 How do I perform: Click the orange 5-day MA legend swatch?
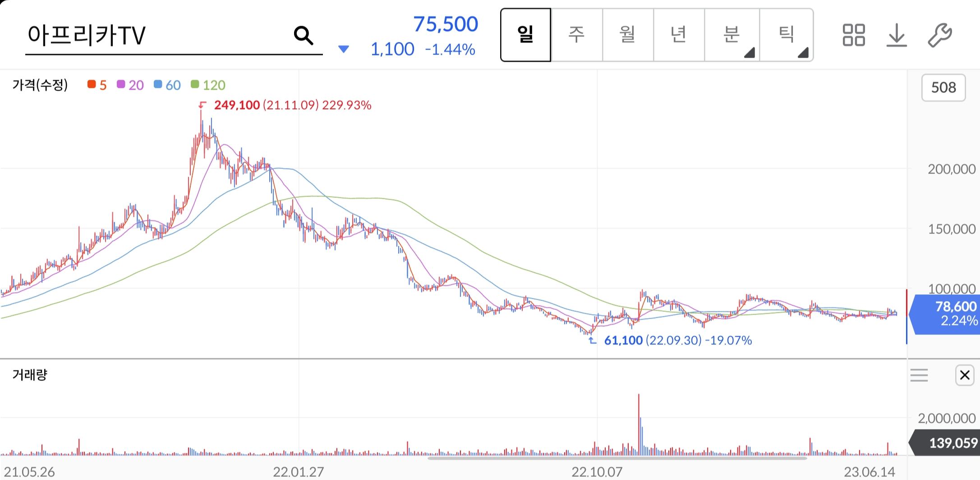92,84
